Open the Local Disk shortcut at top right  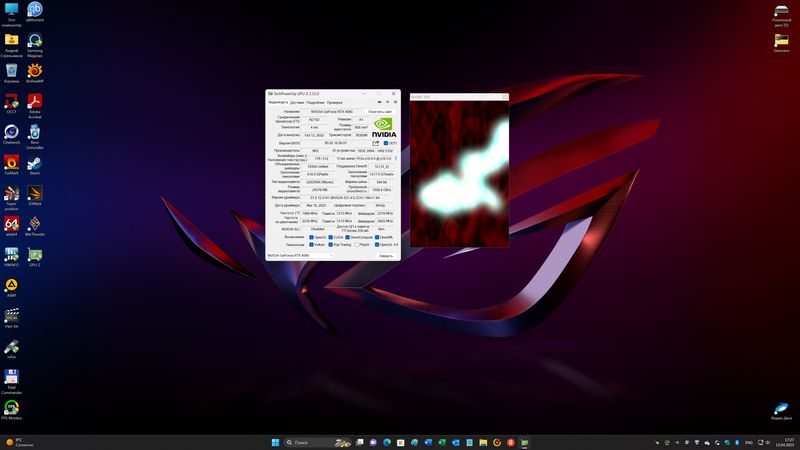781,15
